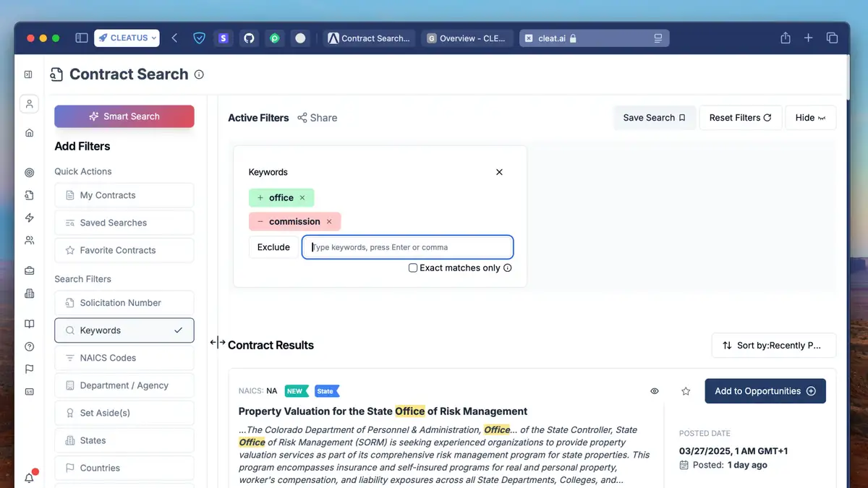868x488 pixels.
Task: Toggle the browser sidebar icon
Action: point(82,38)
